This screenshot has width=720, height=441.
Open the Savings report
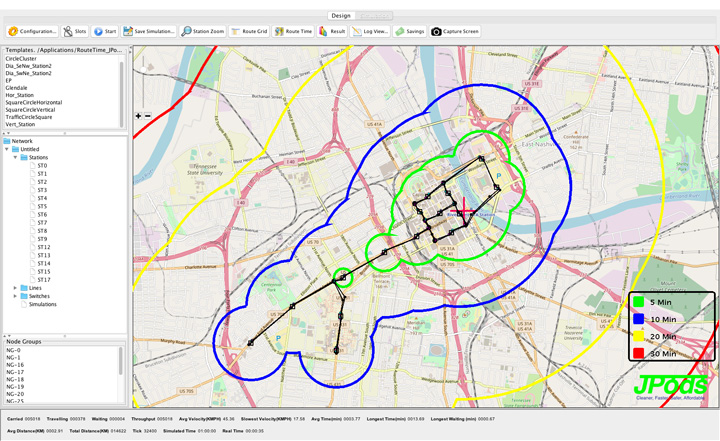click(409, 32)
